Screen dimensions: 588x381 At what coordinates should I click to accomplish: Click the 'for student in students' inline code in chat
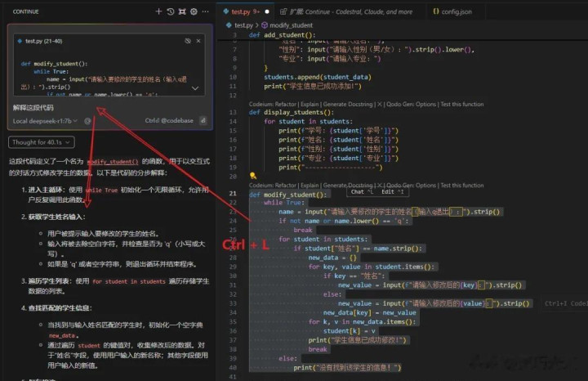129,281
